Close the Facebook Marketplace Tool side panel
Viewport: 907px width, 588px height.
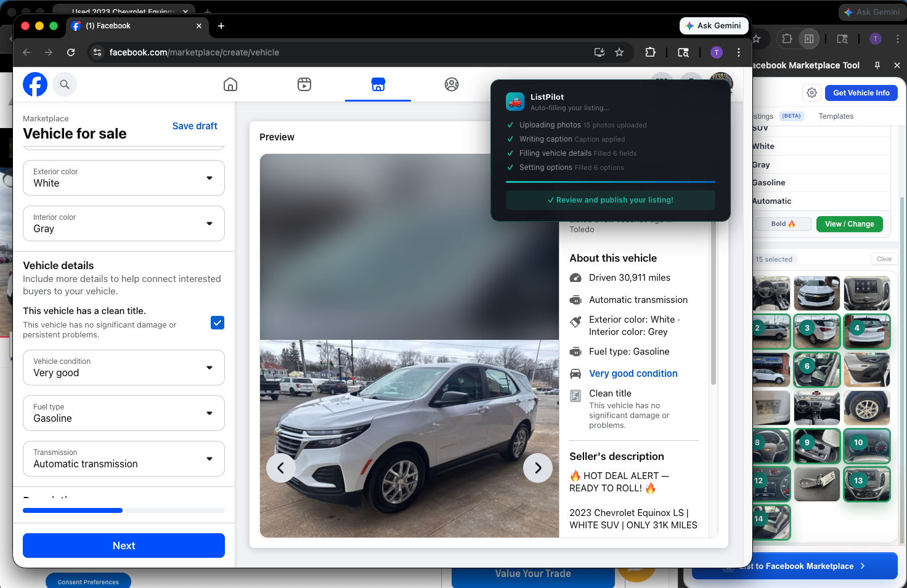(x=897, y=65)
